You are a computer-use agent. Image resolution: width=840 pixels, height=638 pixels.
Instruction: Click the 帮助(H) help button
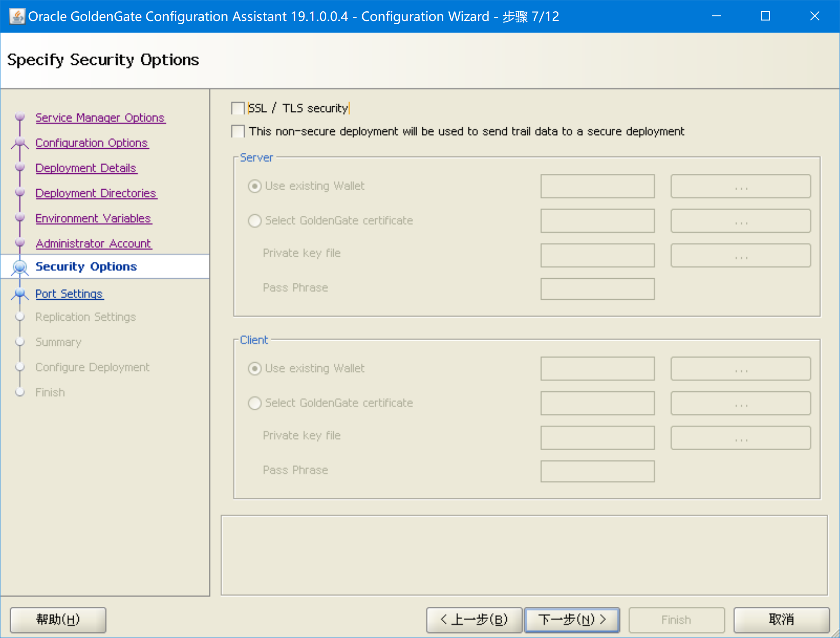pos(58,620)
